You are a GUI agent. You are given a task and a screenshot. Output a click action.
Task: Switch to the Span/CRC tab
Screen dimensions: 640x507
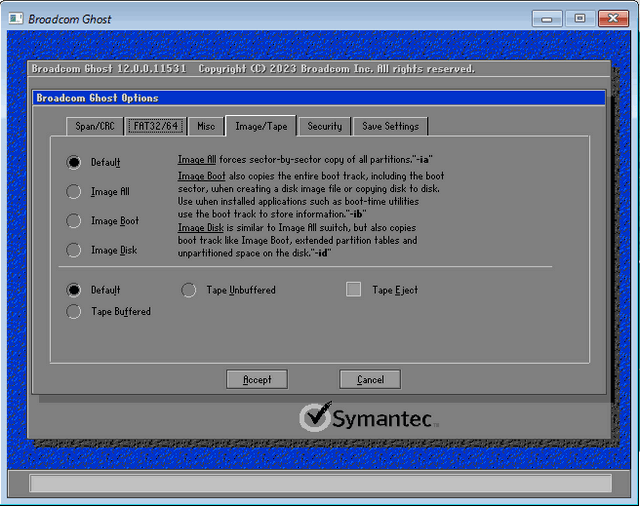[x=95, y=126]
